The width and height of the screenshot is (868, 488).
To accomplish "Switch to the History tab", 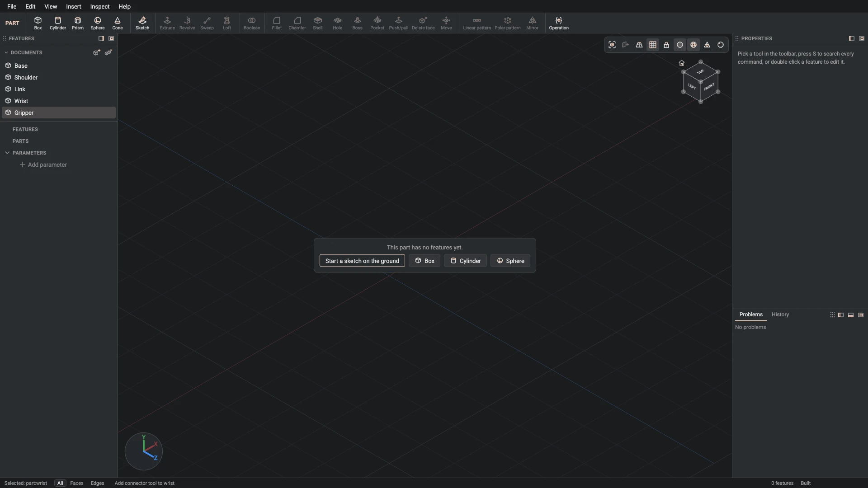I will [780, 314].
